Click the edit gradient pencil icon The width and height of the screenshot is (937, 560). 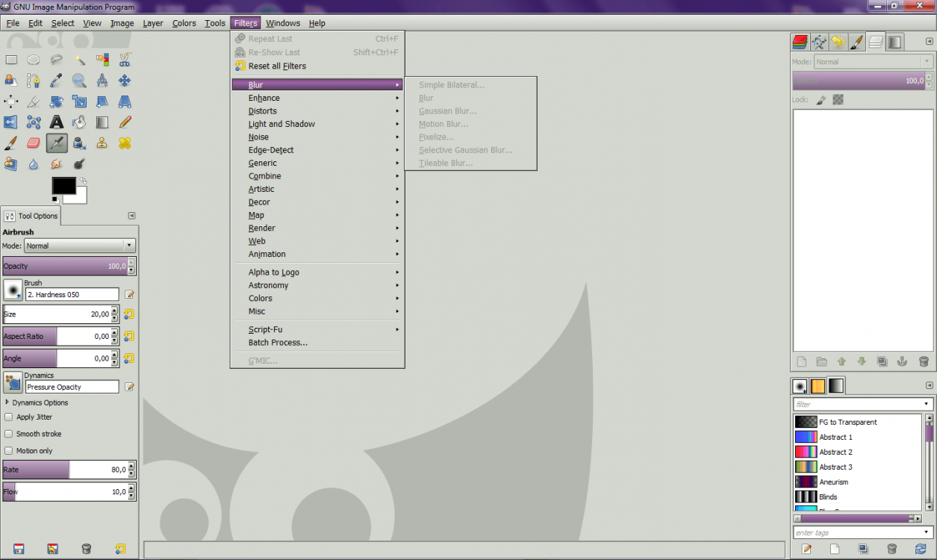point(806,549)
